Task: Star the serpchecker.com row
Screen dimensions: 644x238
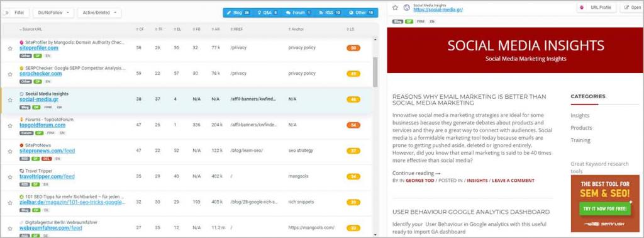Action: pos(10,74)
